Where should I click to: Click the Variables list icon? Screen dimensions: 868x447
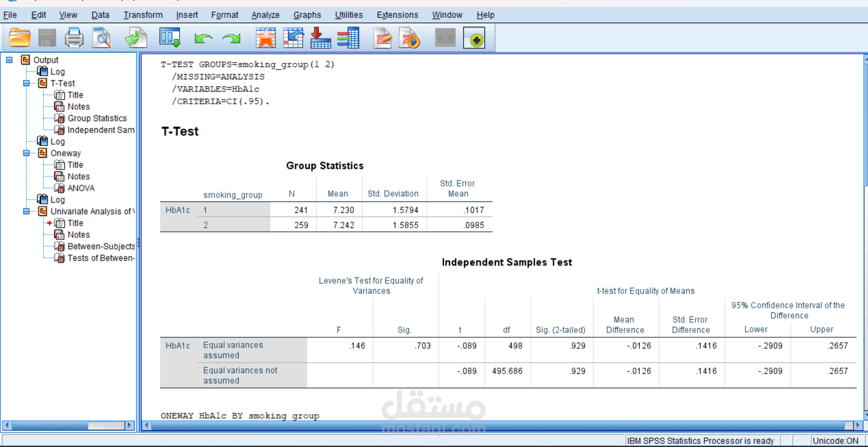coord(348,38)
